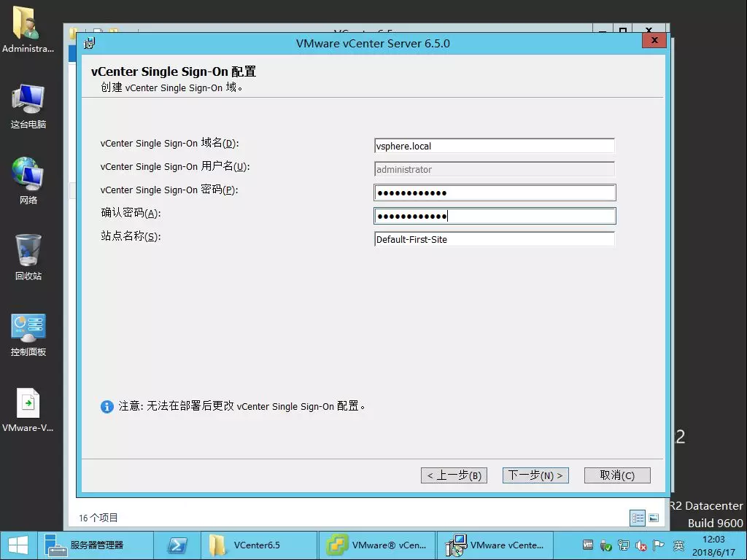
Task: Click the VMware Tools tray icon
Action: (x=588, y=545)
